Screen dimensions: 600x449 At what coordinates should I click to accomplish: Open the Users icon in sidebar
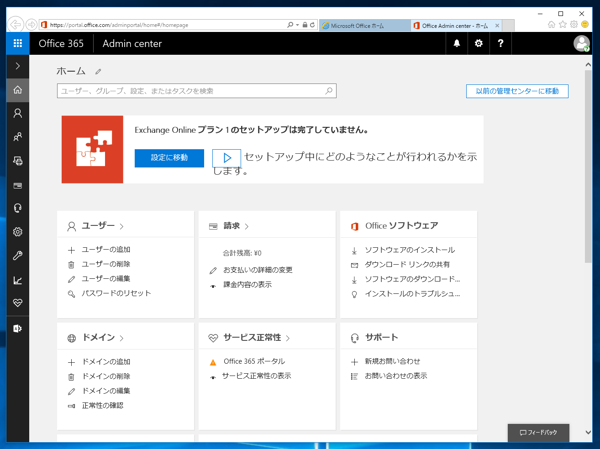click(x=18, y=113)
